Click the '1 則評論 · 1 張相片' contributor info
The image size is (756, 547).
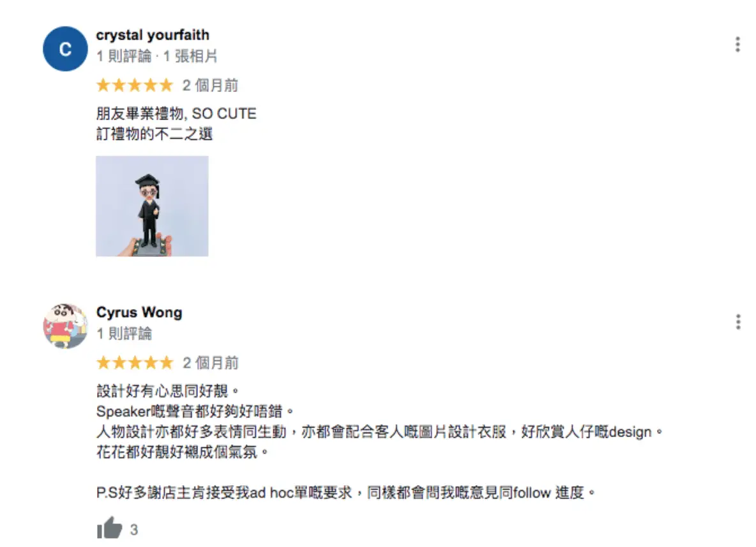(x=156, y=56)
